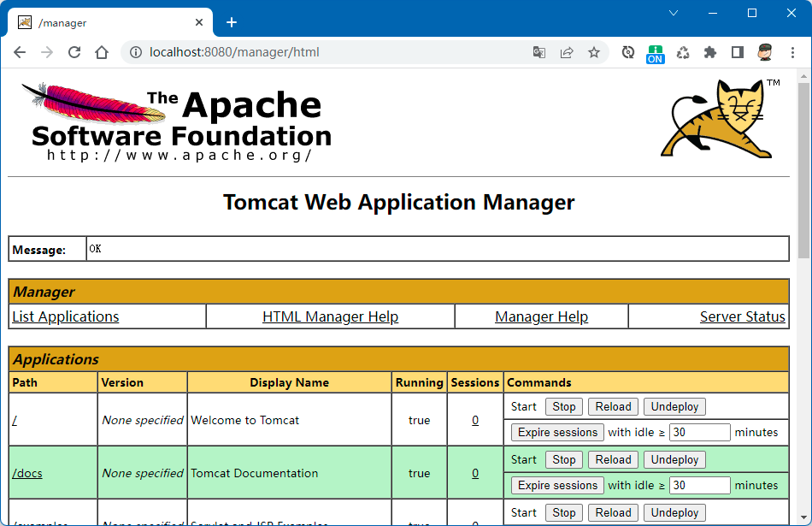View site information for localhost
Viewport: 812px width, 526px height.
(136, 52)
